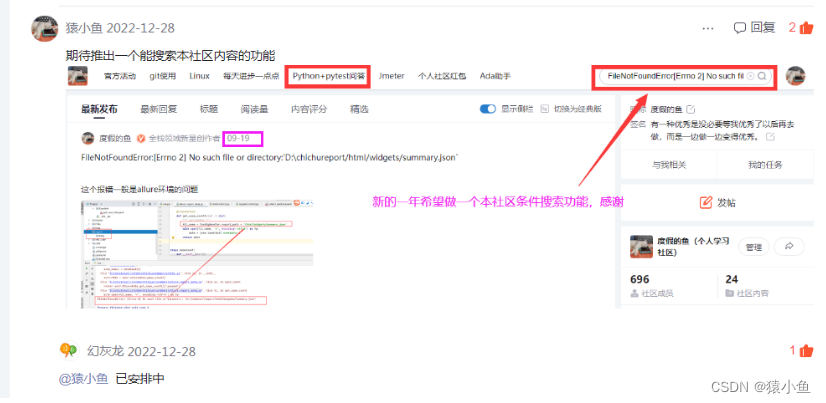Click the 发帖 compose icon
826x403 pixels.
pyautogui.click(x=705, y=202)
